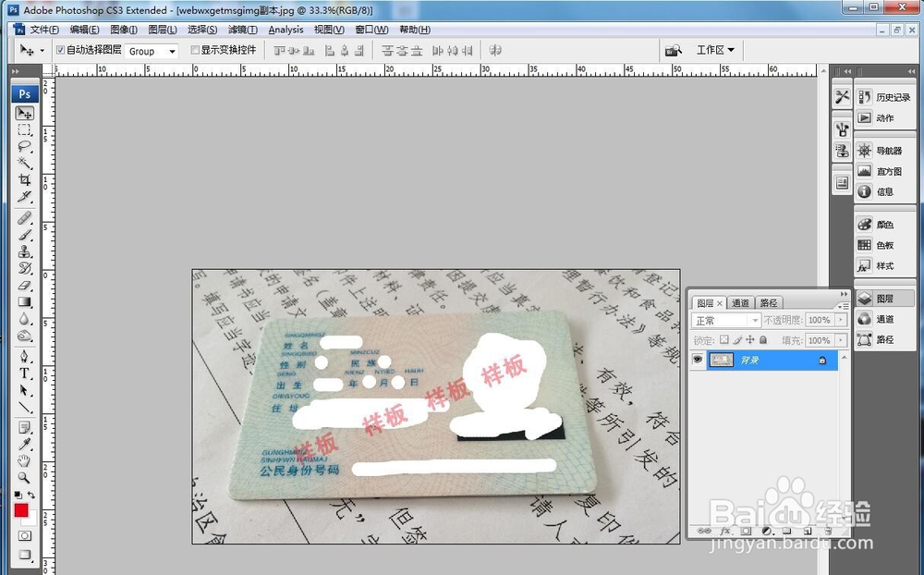The width and height of the screenshot is (924, 575).
Task: Select the Hand tool
Action: click(25, 460)
